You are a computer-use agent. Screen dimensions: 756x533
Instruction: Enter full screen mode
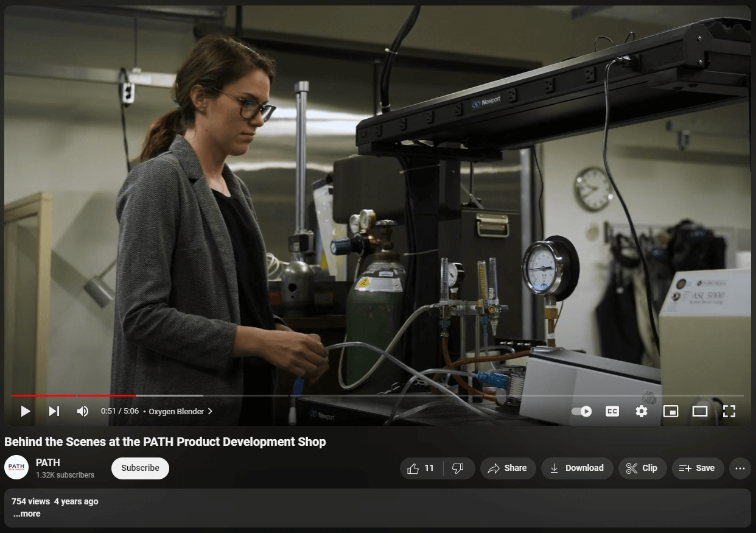tap(729, 411)
